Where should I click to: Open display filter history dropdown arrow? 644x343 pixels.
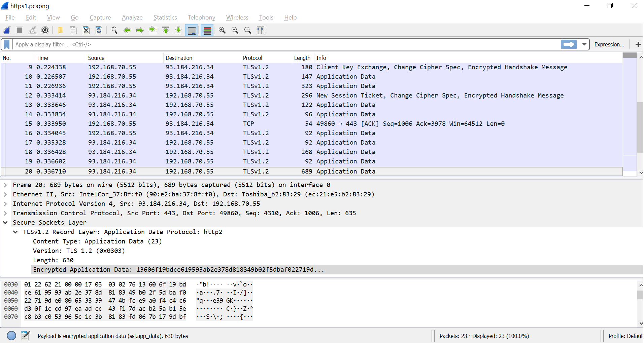584,44
